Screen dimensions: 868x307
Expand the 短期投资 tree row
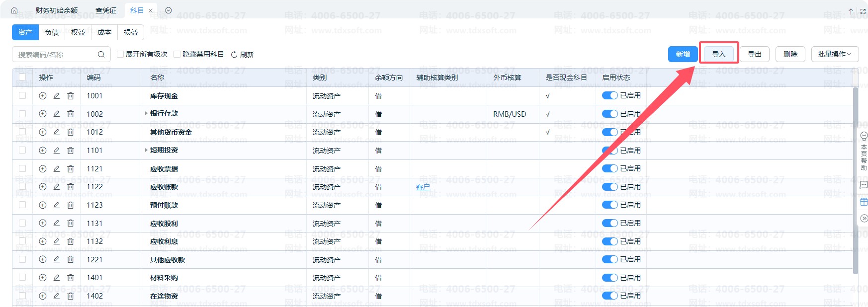pos(146,150)
